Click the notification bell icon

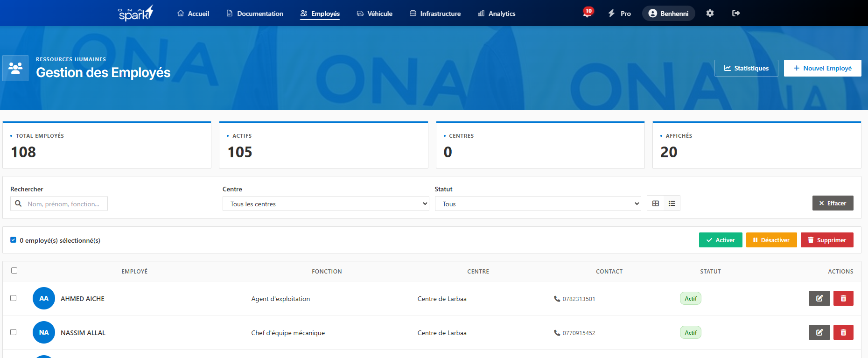pos(587,14)
